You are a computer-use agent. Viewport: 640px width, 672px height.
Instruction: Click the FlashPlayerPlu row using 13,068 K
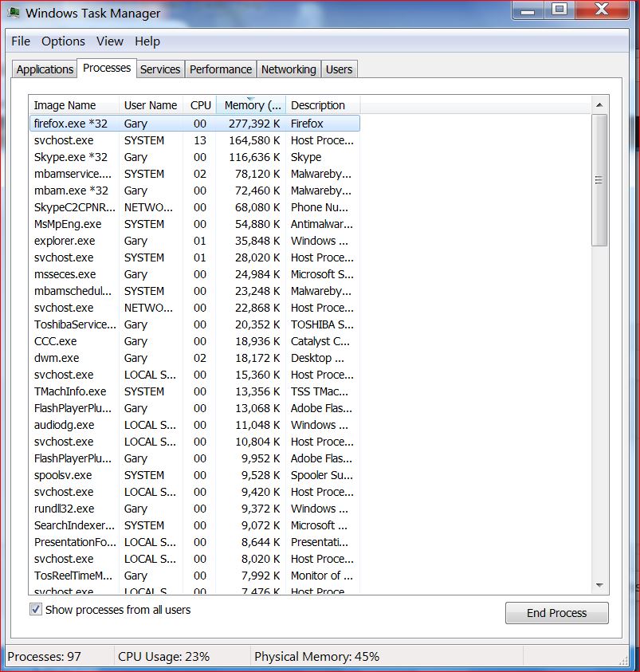pyautogui.click(x=194, y=408)
